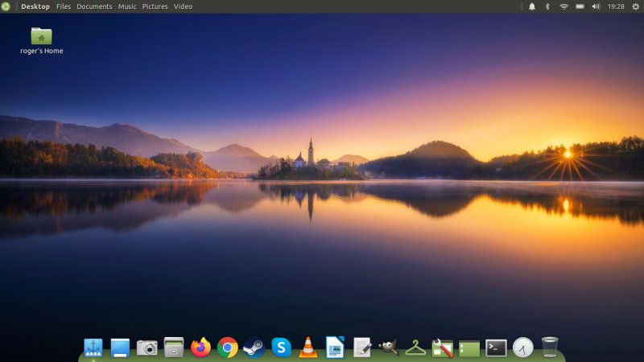
Task: Open the volume control indicator
Action: click(x=596, y=6)
